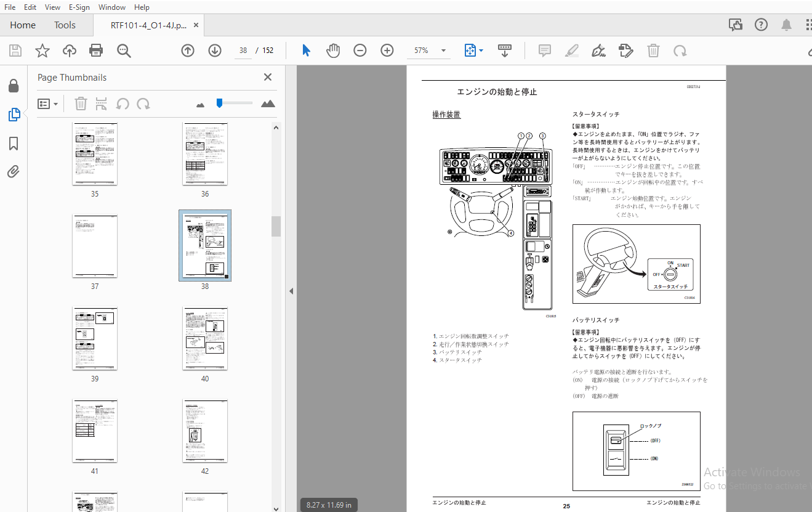Save the file using the floppy disk icon
The height and width of the screenshot is (512, 812).
coord(15,51)
